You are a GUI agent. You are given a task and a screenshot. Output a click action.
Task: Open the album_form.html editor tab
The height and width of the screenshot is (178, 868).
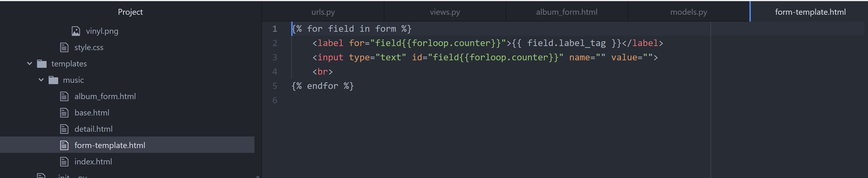click(x=566, y=12)
